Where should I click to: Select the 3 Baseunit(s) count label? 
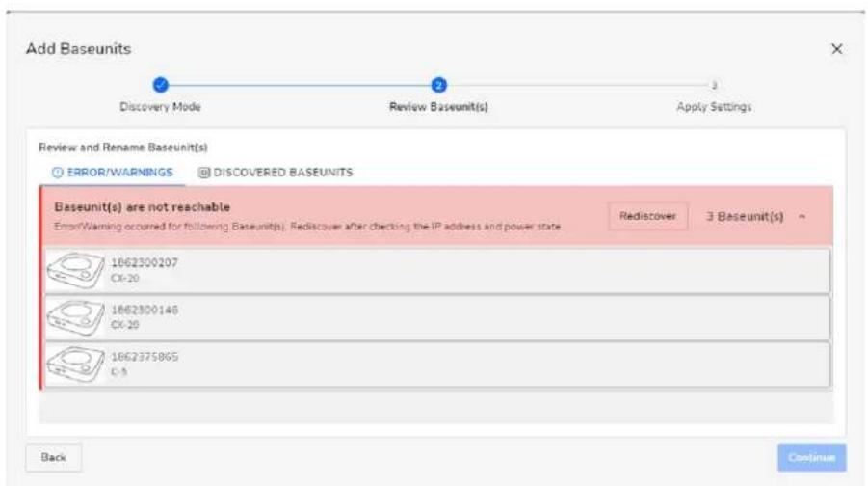pos(745,217)
